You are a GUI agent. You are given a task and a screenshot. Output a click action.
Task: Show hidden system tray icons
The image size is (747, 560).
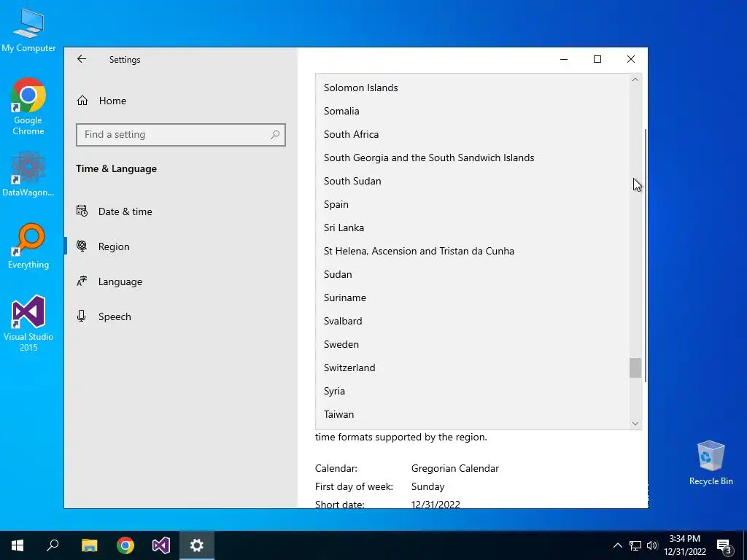tap(617, 545)
